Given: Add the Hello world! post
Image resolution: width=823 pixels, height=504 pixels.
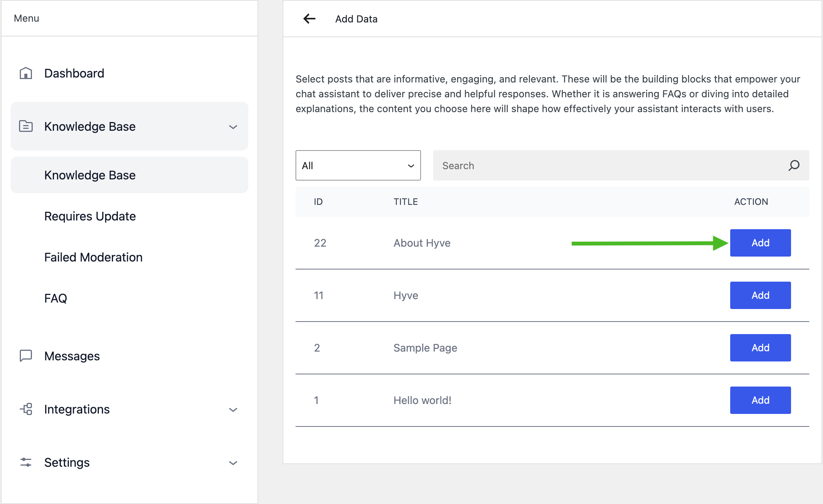Looking at the screenshot, I should click(760, 400).
